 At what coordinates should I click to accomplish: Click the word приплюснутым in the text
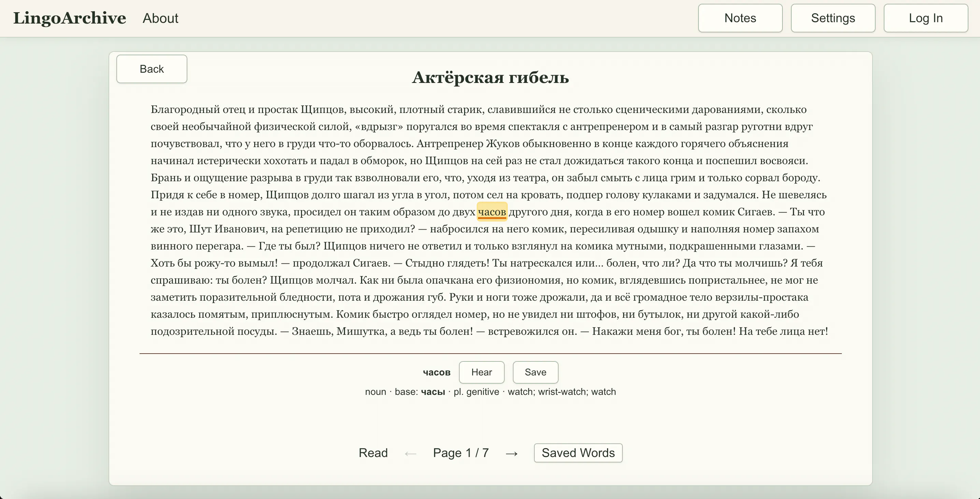coord(291,315)
